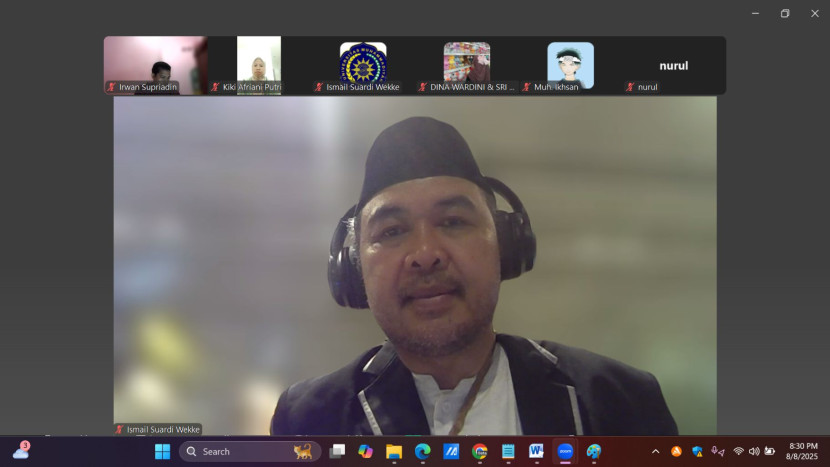Open Microsoft Word from the taskbar
Image resolution: width=830 pixels, height=467 pixels.
click(x=536, y=451)
